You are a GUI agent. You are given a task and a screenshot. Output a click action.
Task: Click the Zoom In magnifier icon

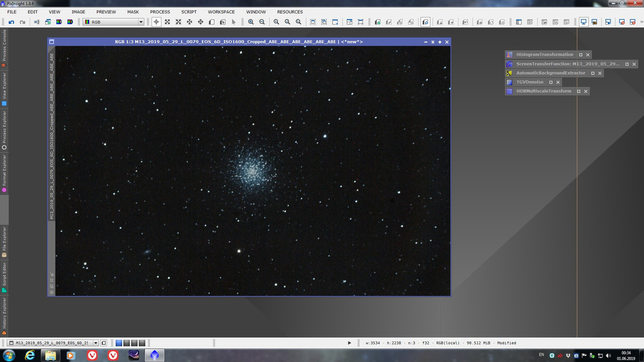(x=251, y=22)
